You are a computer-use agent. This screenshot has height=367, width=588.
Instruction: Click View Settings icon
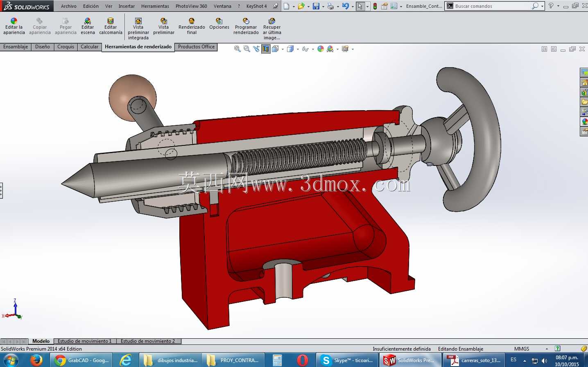click(x=345, y=49)
